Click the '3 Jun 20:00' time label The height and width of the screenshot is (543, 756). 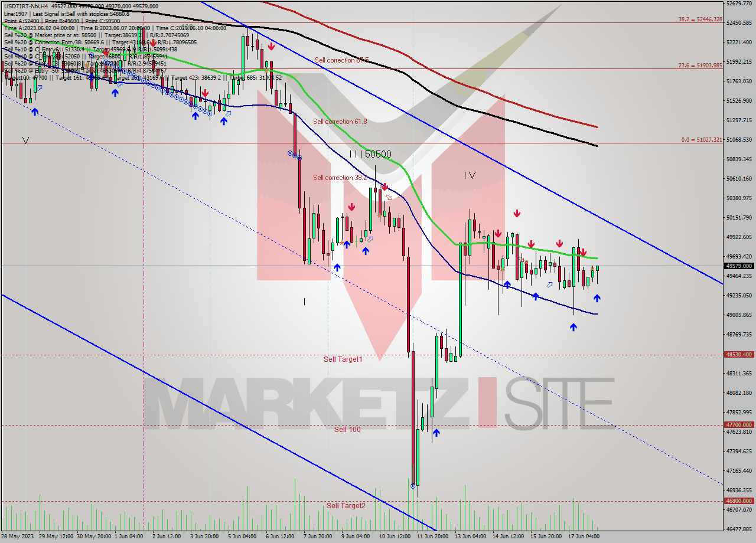pos(205,537)
